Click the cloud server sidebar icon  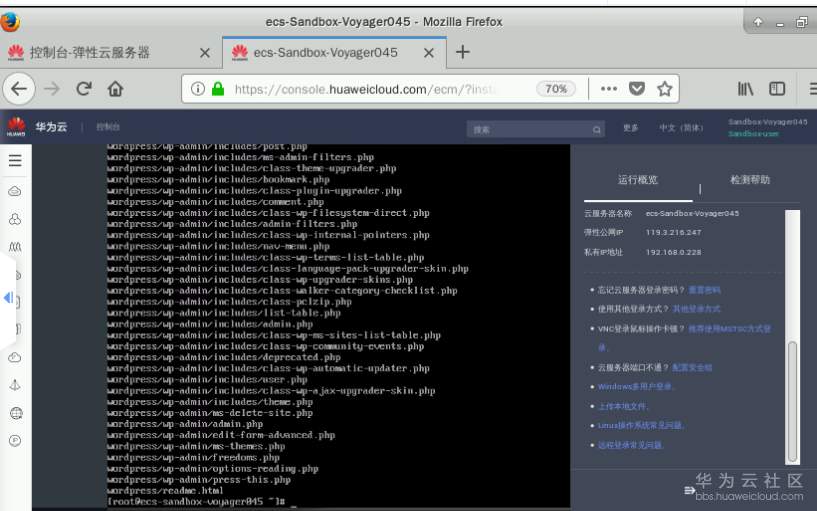point(15,191)
